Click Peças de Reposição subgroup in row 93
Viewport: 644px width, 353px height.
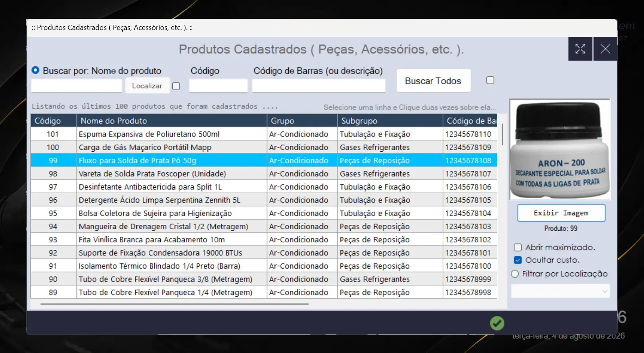pos(390,239)
